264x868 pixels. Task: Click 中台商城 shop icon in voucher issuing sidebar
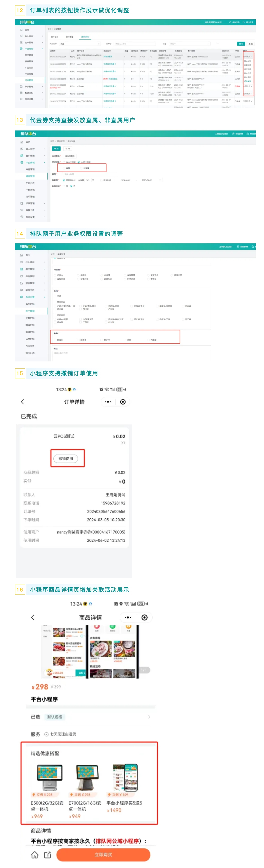coord(22,162)
